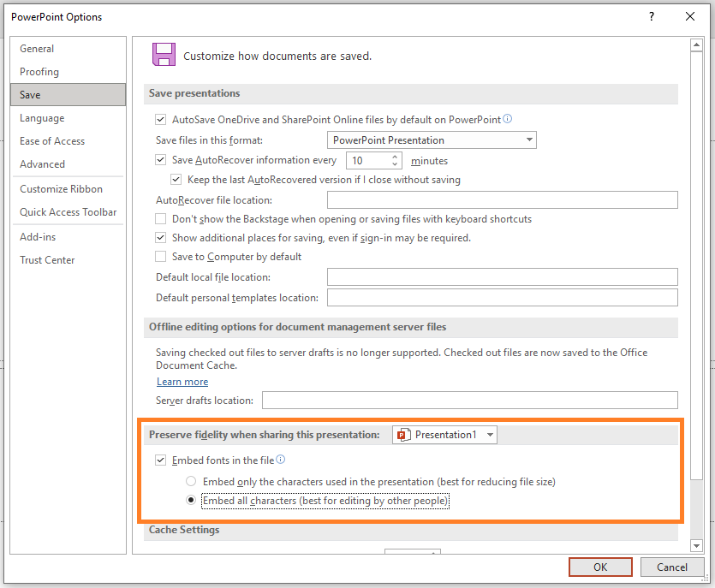
Task: Go to Quick Access Toolbar settings
Action: [69, 212]
